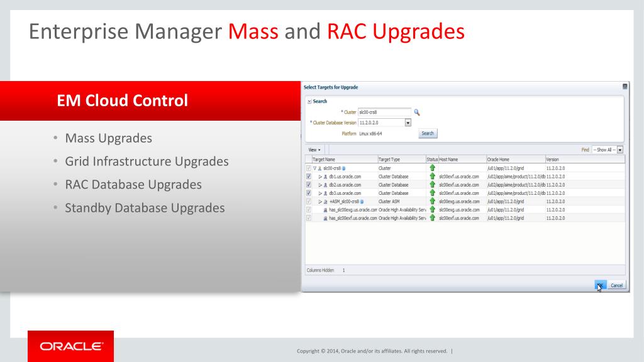The height and width of the screenshot is (362, 644).
Task: Click the OK button
Action: point(600,285)
